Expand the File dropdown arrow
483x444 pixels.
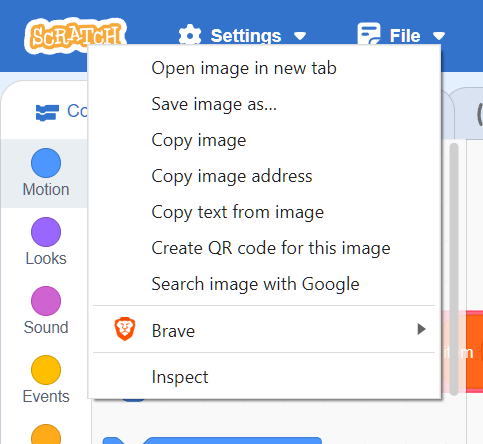coord(439,36)
